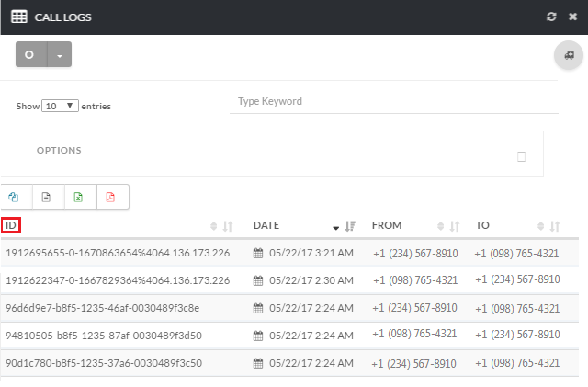Click the Copy to clipboard export icon
The height and width of the screenshot is (387, 588).
(x=15, y=197)
